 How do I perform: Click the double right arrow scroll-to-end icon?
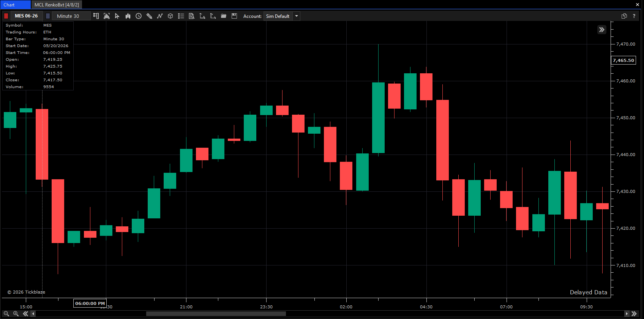coord(634,314)
